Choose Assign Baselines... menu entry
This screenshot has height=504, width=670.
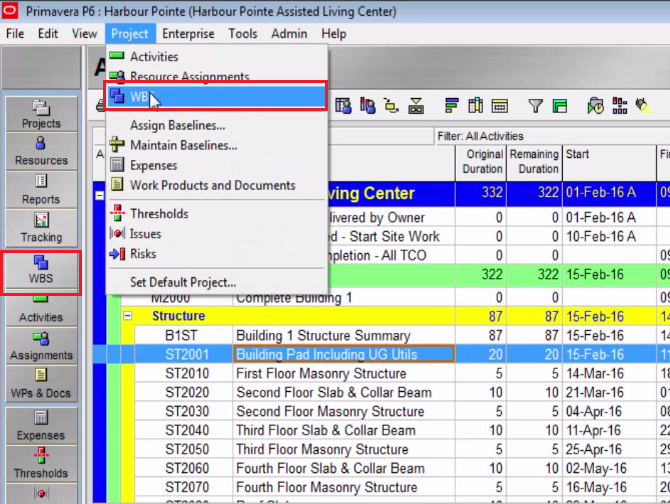(217, 125)
